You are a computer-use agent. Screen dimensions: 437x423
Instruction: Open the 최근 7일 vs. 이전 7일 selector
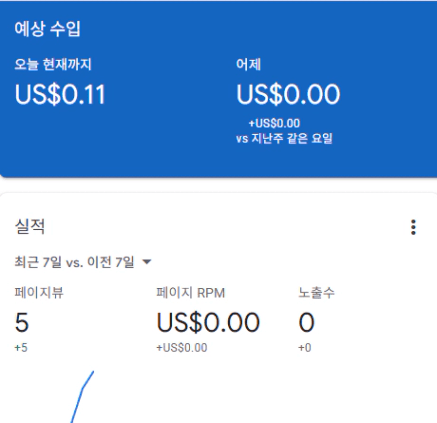[x=83, y=262]
